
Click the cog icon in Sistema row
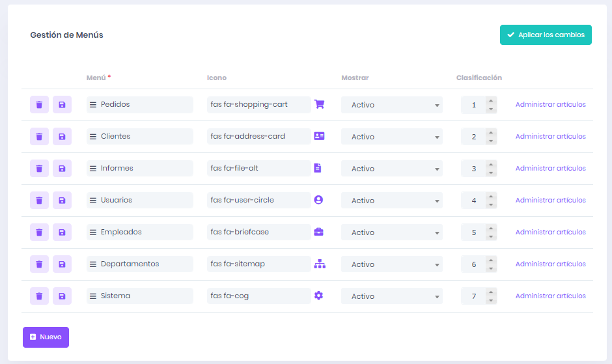pyautogui.click(x=318, y=296)
